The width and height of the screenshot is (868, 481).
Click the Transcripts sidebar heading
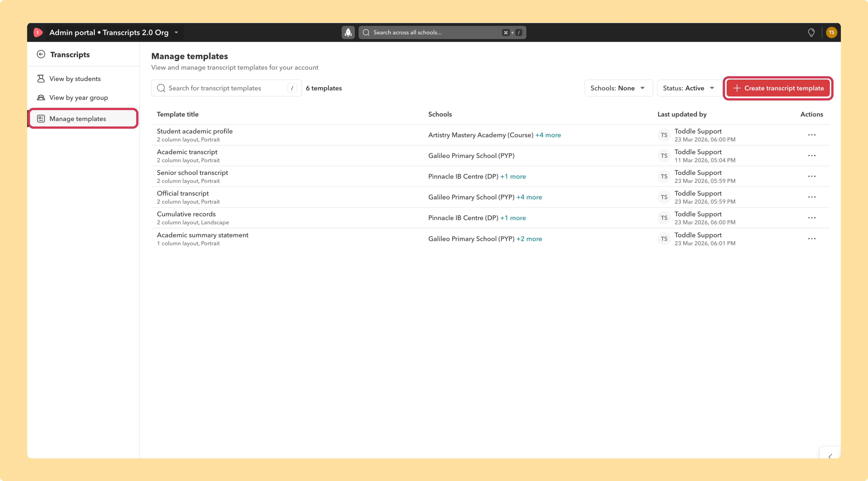pyautogui.click(x=70, y=54)
